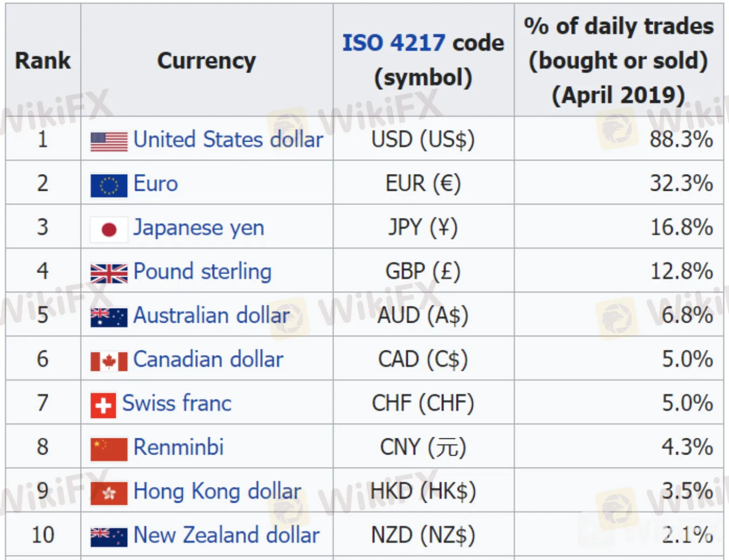Click the European Union flag icon
This screenshot has width=729, height=560.
coord(109,185)
